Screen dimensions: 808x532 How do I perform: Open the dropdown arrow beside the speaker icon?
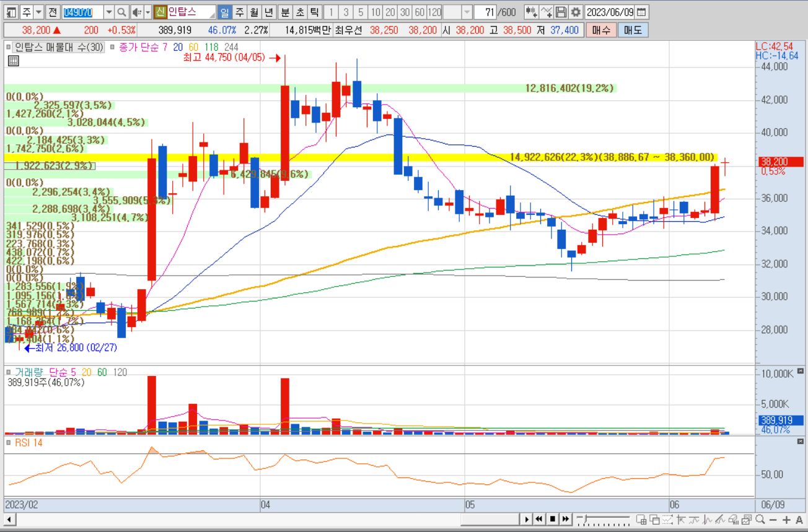[147, 12]
